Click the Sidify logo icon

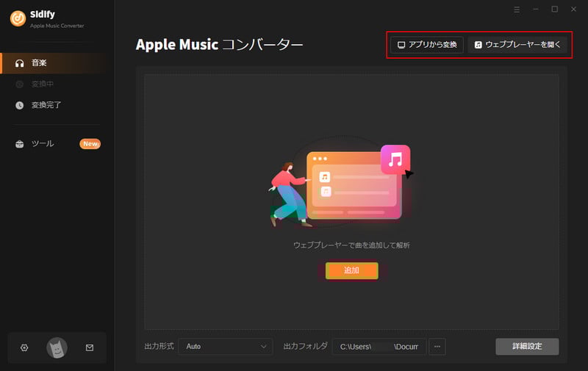click(18, 18)
